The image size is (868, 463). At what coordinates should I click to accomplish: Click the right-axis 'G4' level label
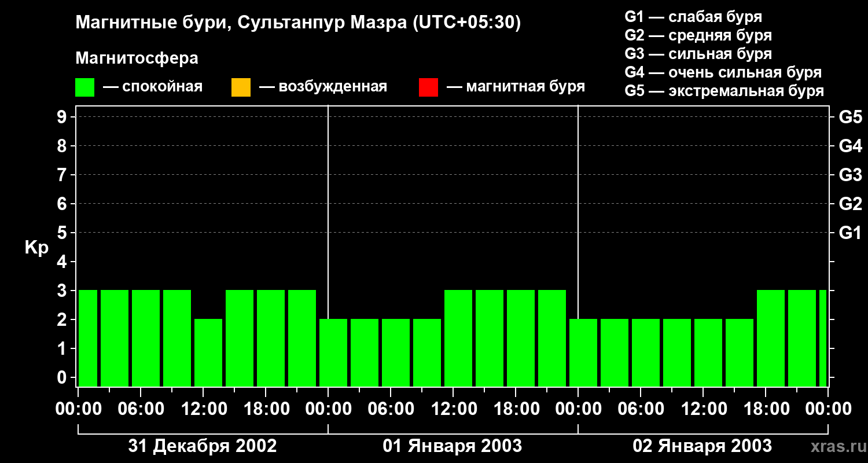(851, 146)
